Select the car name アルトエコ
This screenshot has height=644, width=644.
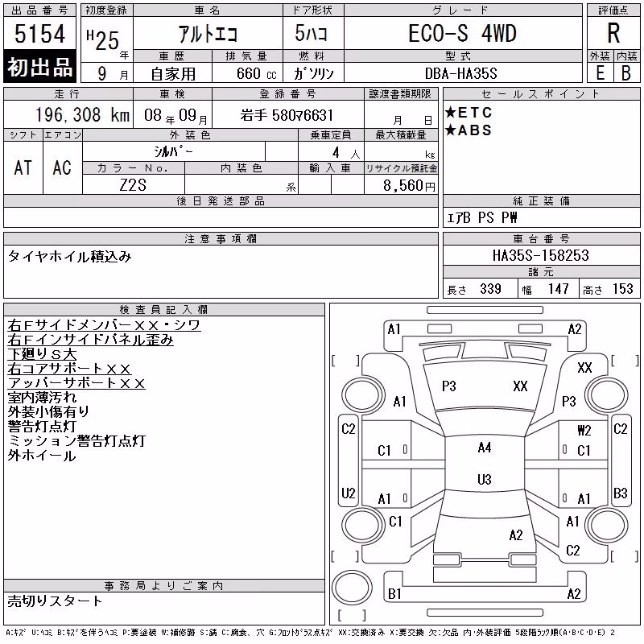click(x=208, y=34)
